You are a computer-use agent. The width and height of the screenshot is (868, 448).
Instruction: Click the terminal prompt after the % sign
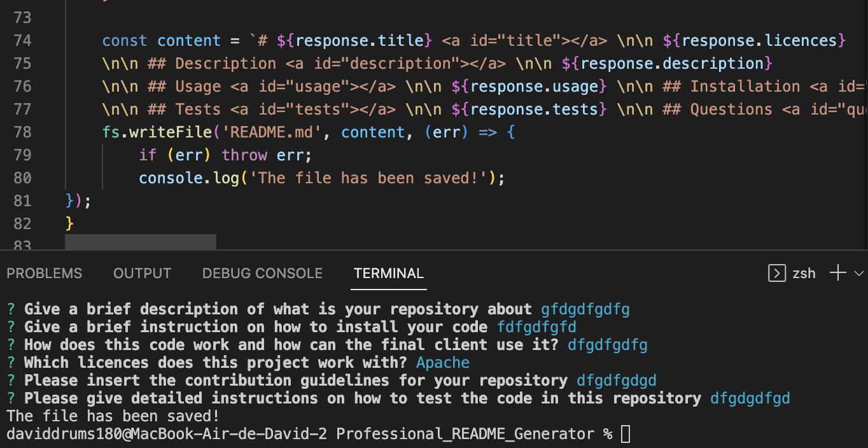(x=626, y=434)
